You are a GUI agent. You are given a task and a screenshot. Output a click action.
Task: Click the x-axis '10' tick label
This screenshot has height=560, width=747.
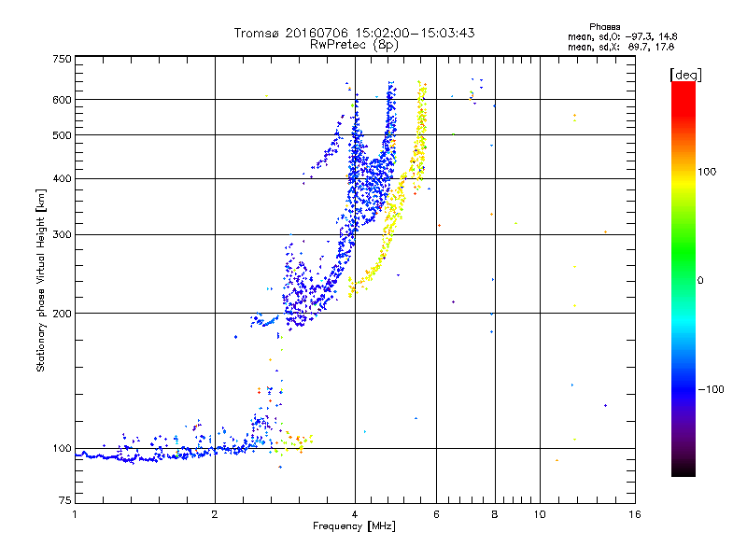point(540,514)
